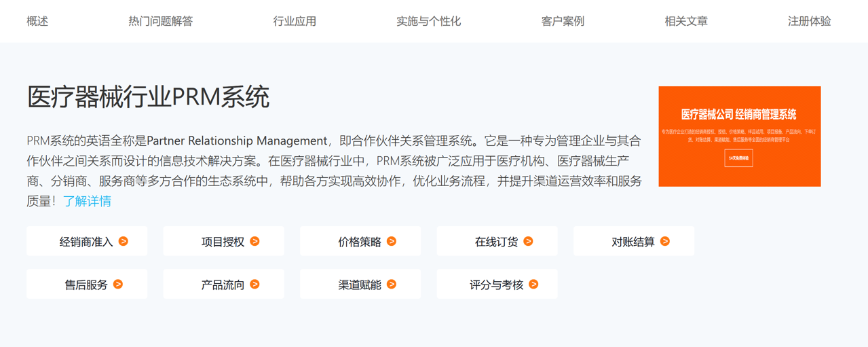Follow the 了解详情 link
The image size is (868, 347).
(88, 201)
